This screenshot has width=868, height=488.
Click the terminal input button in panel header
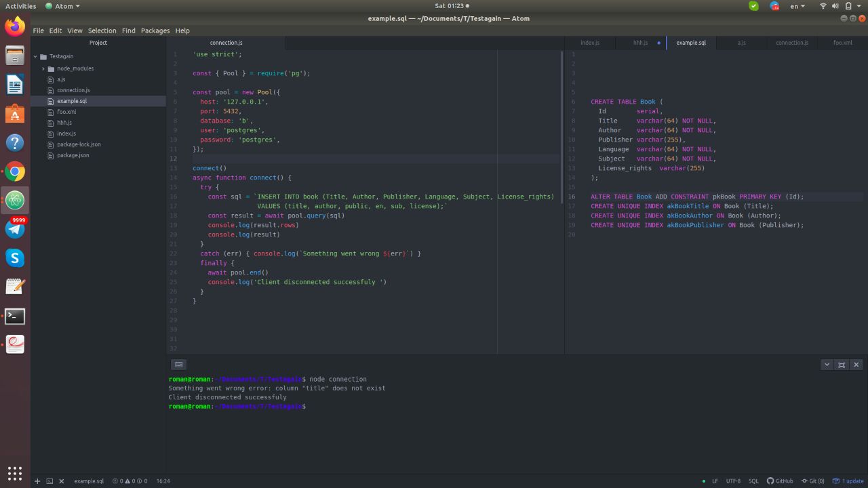[178, 365]
